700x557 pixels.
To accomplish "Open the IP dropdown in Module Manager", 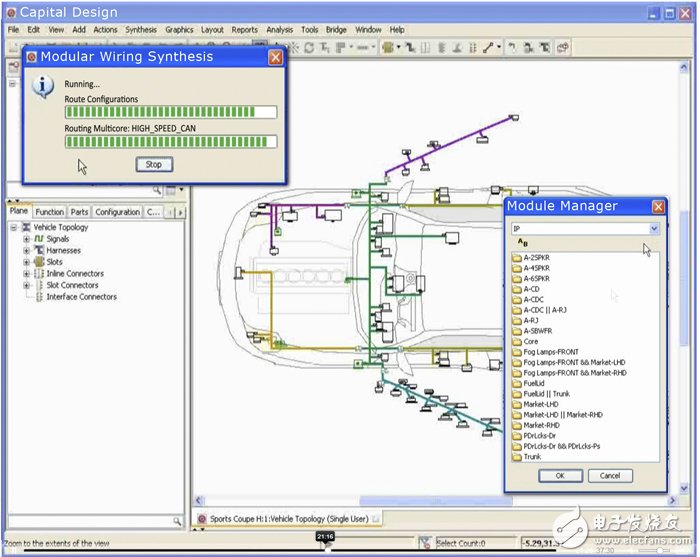I will (x=654, y=229).
